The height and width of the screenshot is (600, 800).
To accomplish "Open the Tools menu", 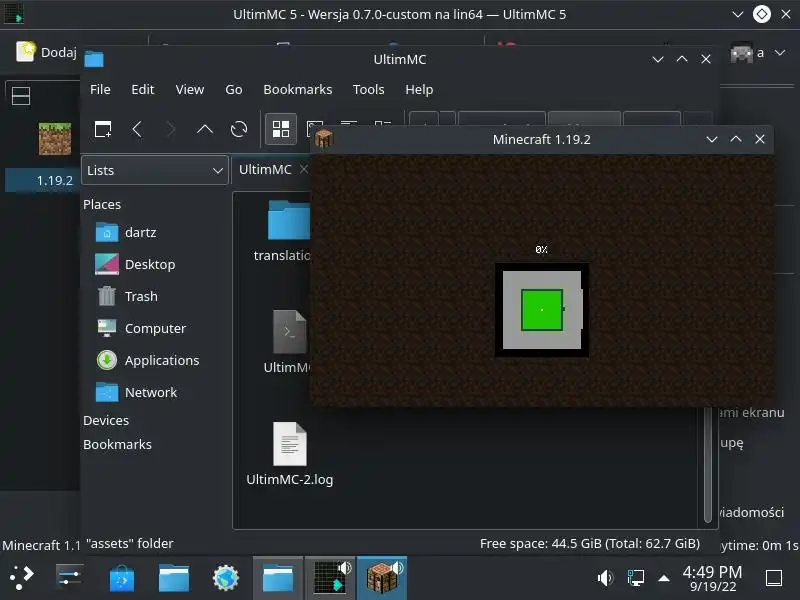I will tap(368, 89).
